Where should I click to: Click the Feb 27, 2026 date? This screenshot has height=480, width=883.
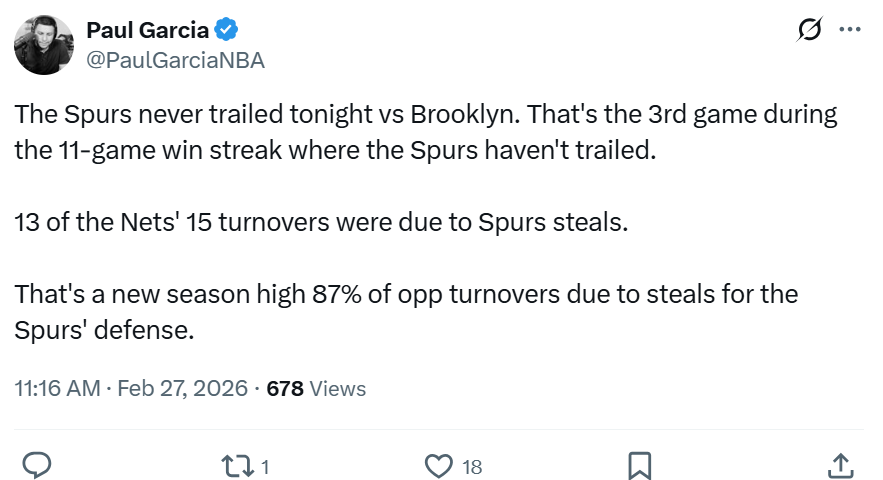coord(182,388)
